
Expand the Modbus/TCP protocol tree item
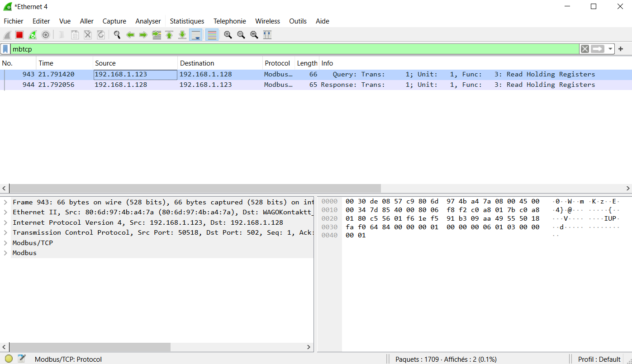coord(6,243)
